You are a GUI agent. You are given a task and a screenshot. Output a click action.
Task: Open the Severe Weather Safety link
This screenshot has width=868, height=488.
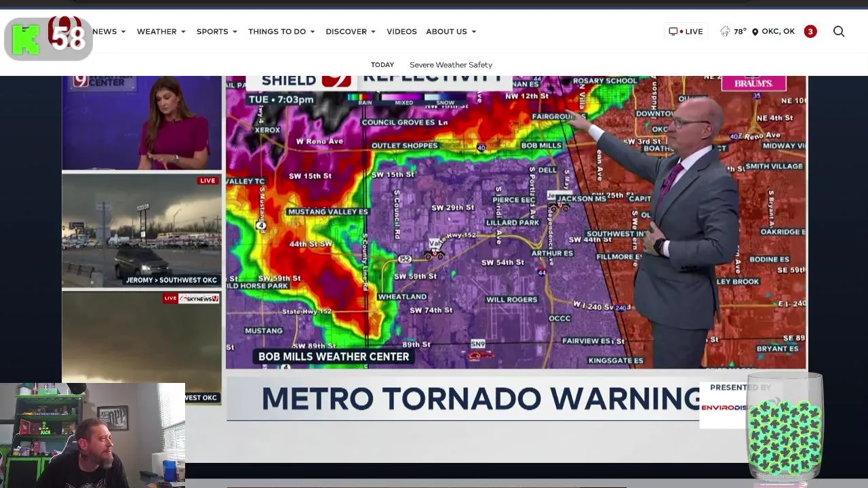tap(451, 65)
